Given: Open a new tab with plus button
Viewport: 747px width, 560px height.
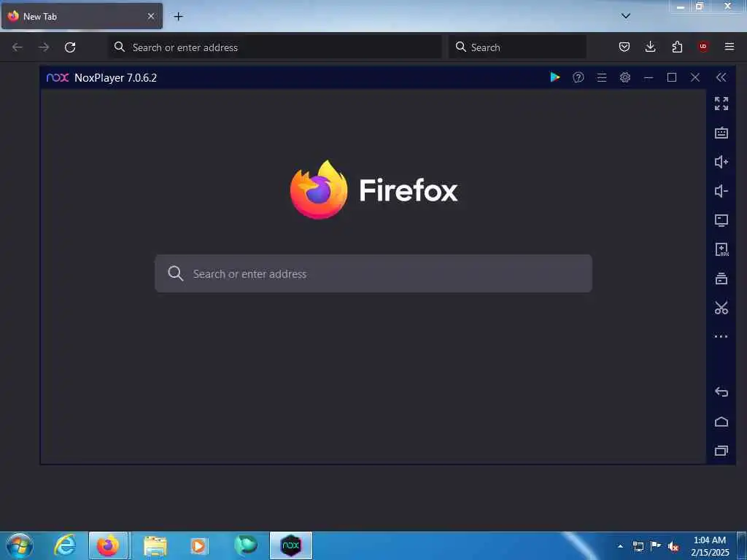Looking at the screenshot, I should pos(178,17).
